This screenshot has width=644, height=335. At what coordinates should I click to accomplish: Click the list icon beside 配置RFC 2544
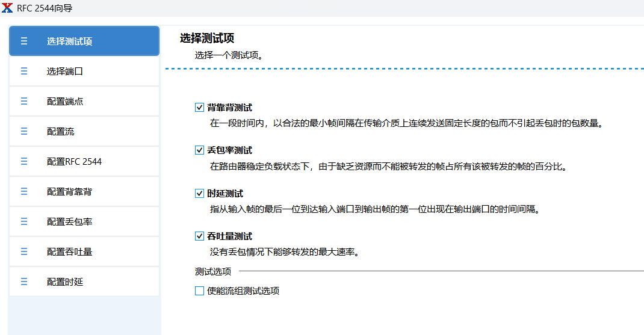pos(24,161)
